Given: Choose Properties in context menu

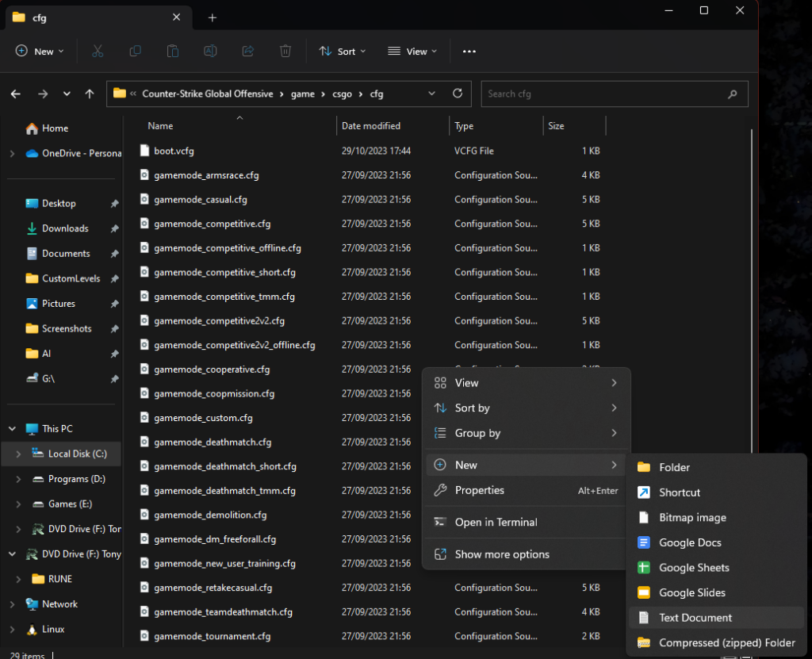Looking at the screenshot, I should tap(527, 490).
